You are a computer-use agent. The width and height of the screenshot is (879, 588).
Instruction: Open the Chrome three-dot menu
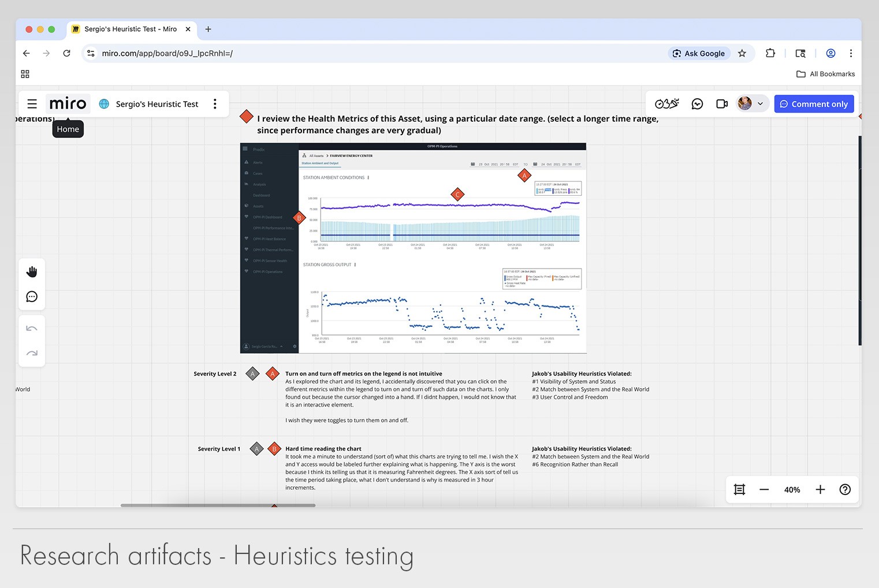(851, 53)
